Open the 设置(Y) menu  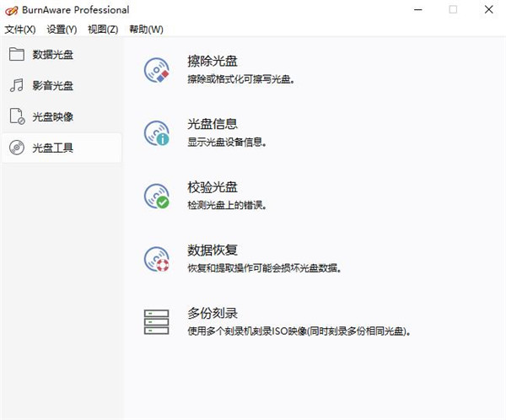coord(62,30)
